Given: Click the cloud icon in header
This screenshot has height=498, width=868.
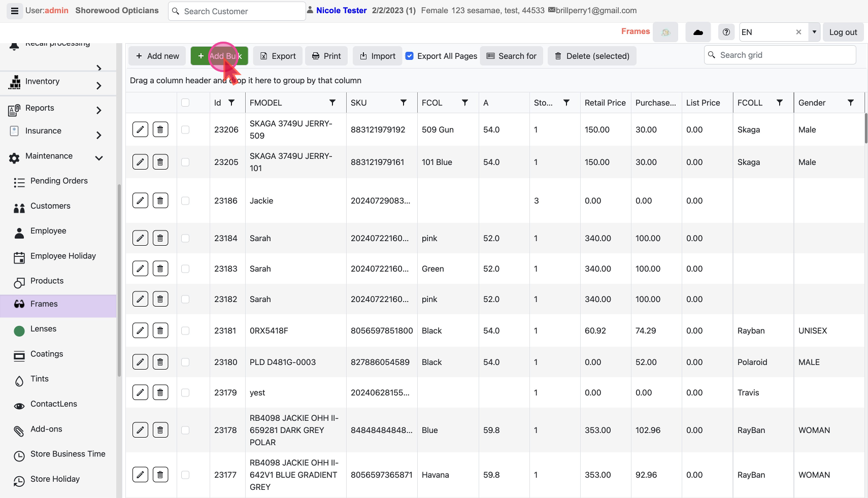Looking at the screenshot, I should (698, 32).
